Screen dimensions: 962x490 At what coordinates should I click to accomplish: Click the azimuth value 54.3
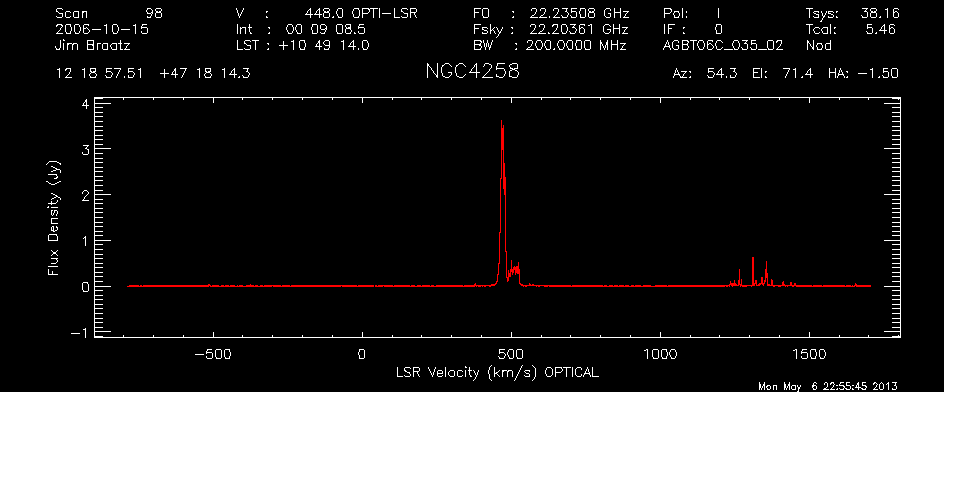tap(722, 74)
